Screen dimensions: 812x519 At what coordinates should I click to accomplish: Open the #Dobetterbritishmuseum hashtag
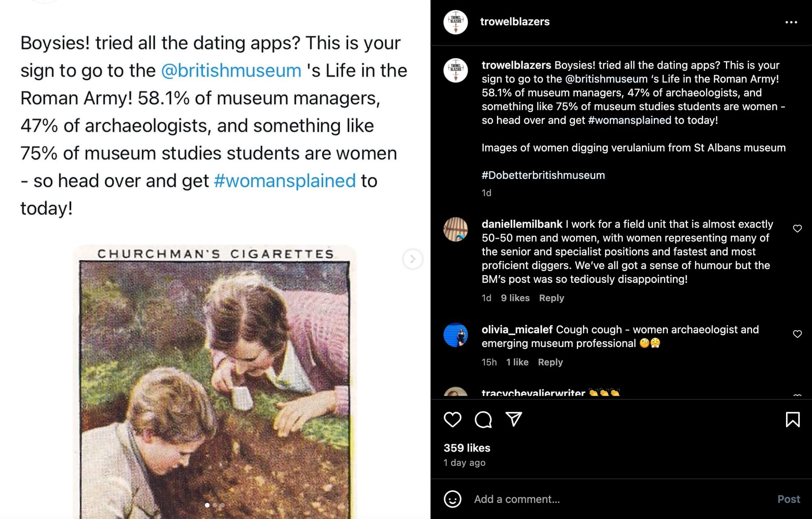[543, 175]
